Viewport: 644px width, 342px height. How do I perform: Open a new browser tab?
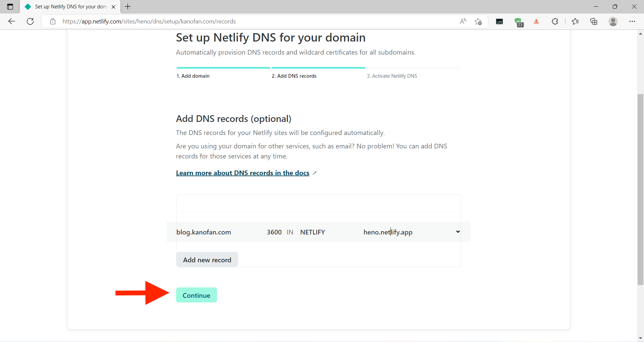128,7
